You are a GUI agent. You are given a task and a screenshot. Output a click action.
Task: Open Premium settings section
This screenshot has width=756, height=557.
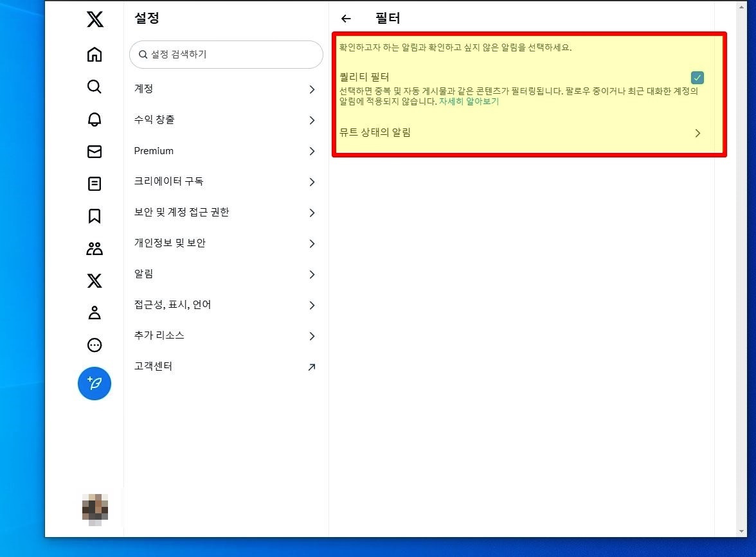226,151
